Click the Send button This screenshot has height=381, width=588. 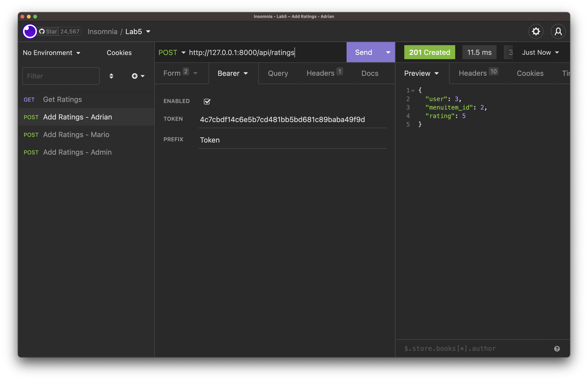(x=363, y=52)
